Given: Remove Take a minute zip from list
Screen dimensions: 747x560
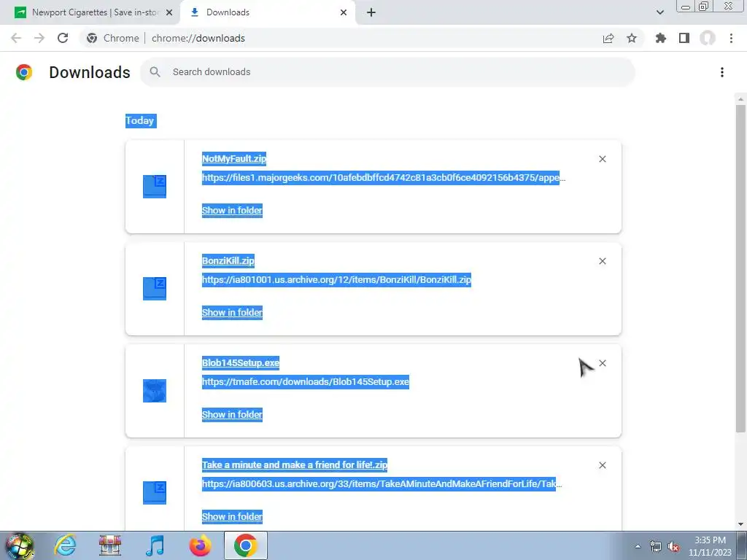Looking at the screenshot, I should (x=603, y=465).
